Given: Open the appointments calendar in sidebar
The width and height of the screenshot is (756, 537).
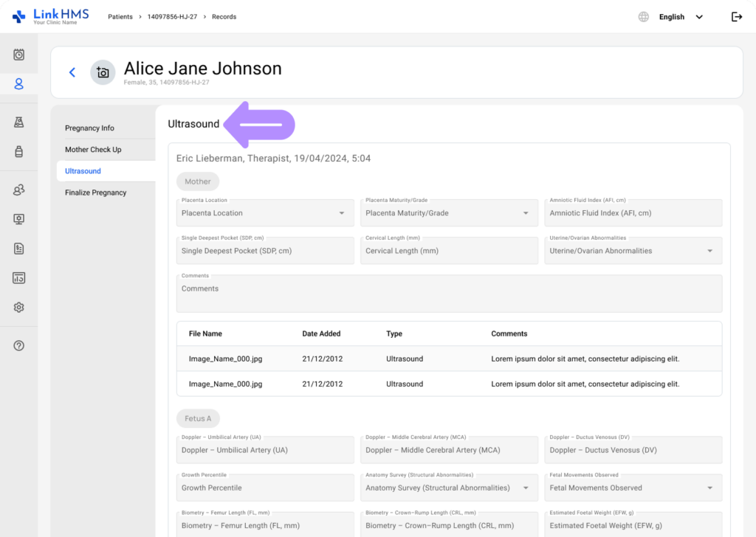Looking at the screenshot, I should click(x=19, y=55).
